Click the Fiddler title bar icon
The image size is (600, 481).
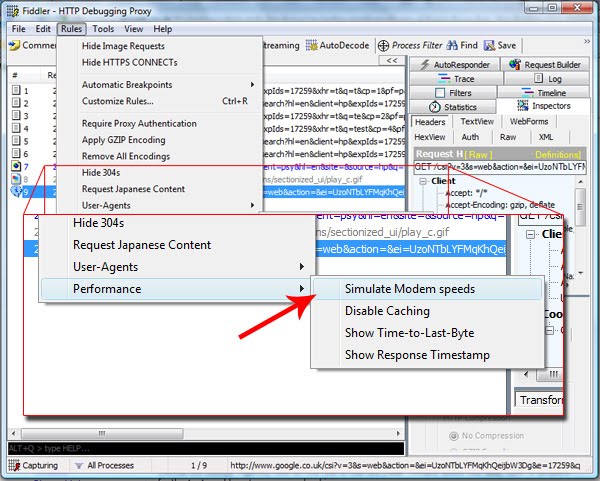coord(13,11)
